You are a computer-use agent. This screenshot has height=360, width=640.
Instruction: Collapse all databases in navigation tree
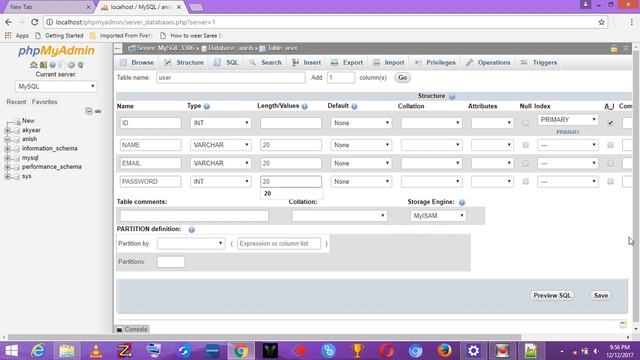click(x=89, y=111)
